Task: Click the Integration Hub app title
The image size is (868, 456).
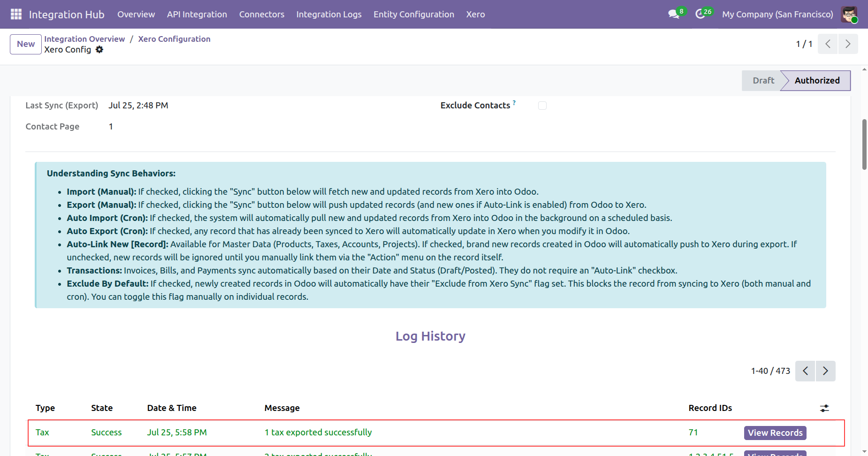Action: click(x=67, y=14)
